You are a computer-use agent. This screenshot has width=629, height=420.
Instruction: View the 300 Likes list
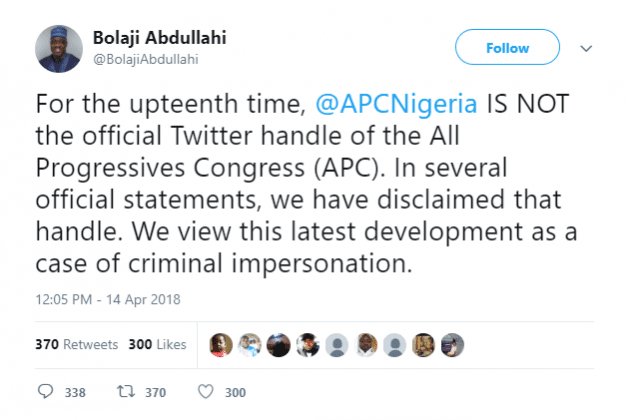coord(157,344)
